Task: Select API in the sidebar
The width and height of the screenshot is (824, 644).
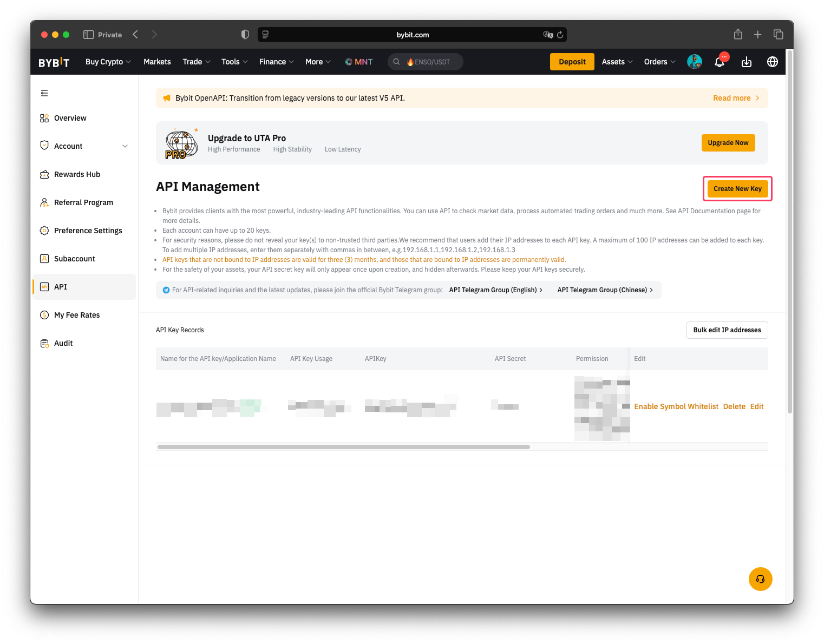Action: [x=60, y=287]
